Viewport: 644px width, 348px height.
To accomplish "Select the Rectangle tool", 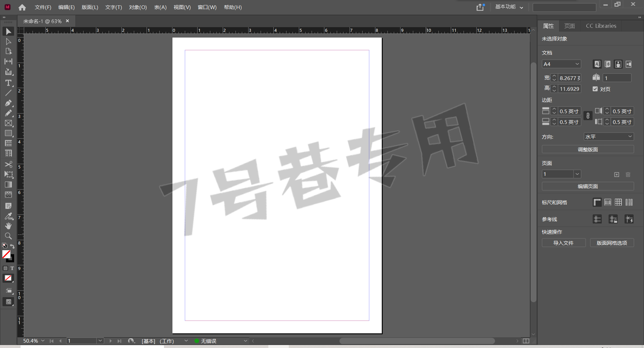I will pyautogui.click(x=8, y=133).
